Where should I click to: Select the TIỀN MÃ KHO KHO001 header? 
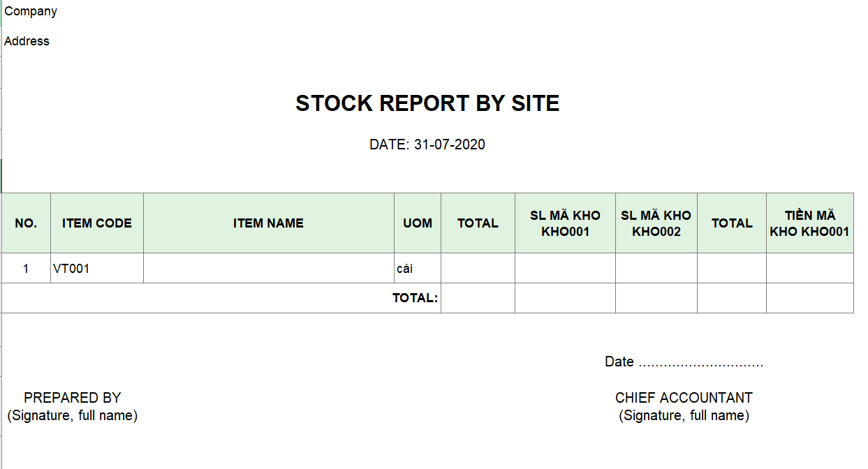pyautogui.click(x=809, y=223)
